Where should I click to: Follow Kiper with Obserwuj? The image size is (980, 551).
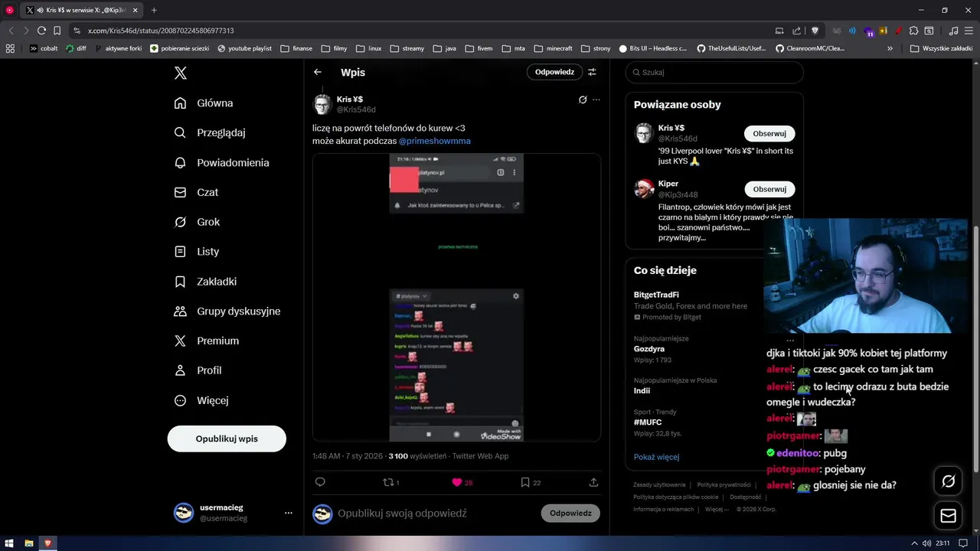pyautogui.click(x=769, y=189)
